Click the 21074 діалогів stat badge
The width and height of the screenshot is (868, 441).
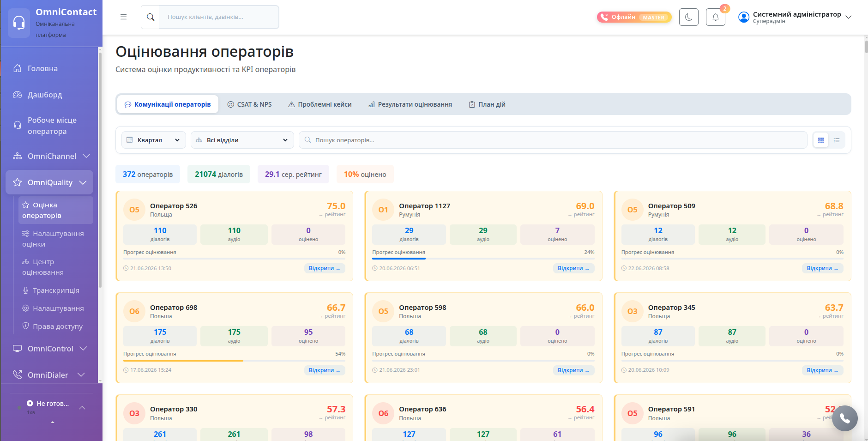(219, 174)
